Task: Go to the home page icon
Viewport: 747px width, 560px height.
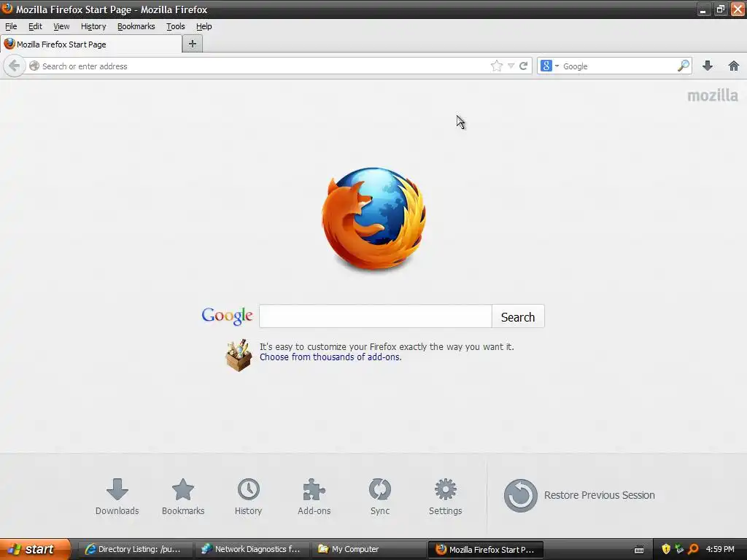Action: (734, 66)
